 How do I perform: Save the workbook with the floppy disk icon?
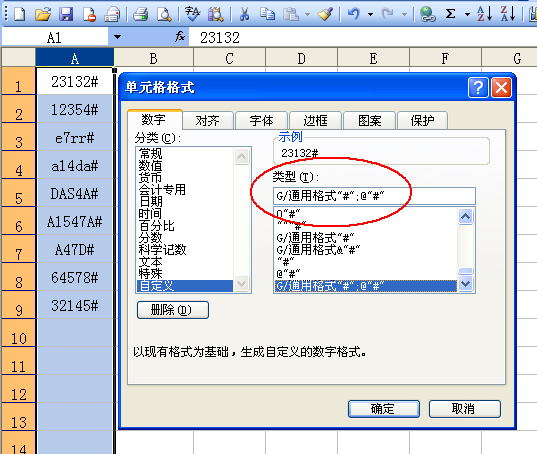click(x=66, y=14)
